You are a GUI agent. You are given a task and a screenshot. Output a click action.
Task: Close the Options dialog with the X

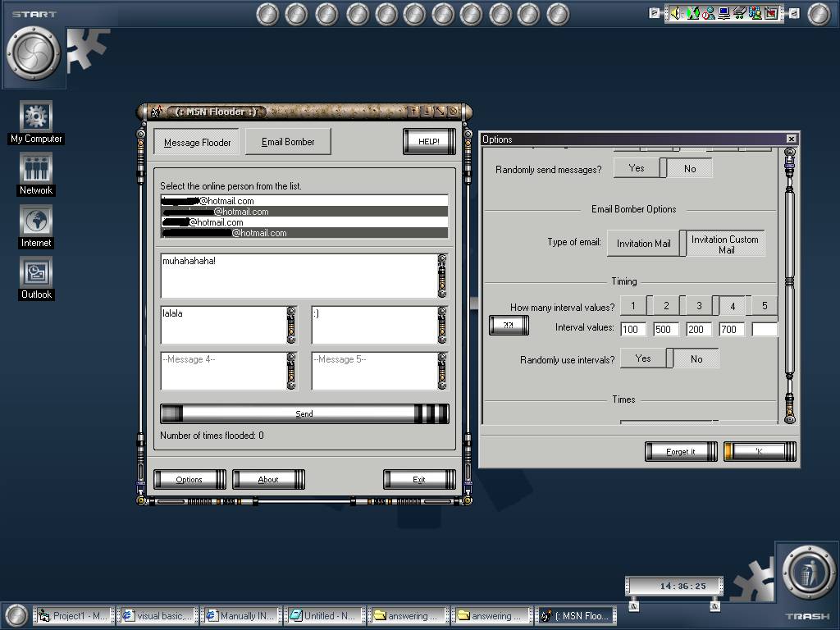coord(792,139)
